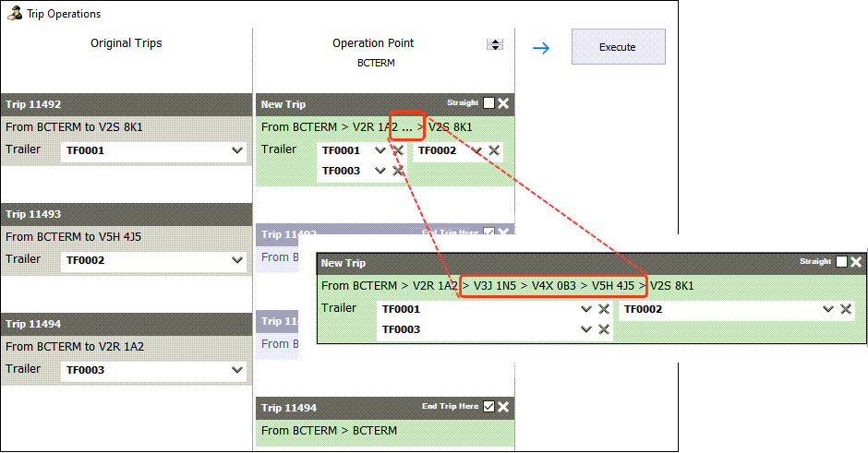Close the enlarged New Trip callout panel
The image size is (868, 453).
coord(856,262)
